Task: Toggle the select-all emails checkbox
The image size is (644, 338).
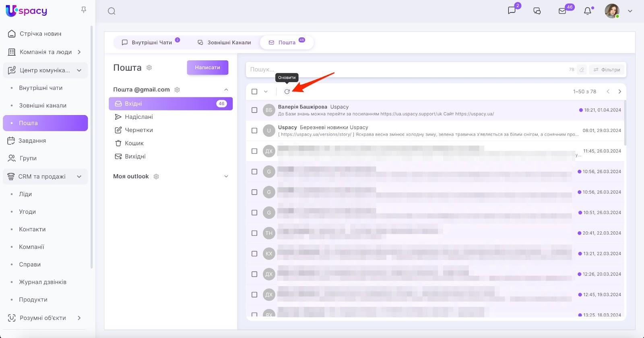Action: pos(254,92)
